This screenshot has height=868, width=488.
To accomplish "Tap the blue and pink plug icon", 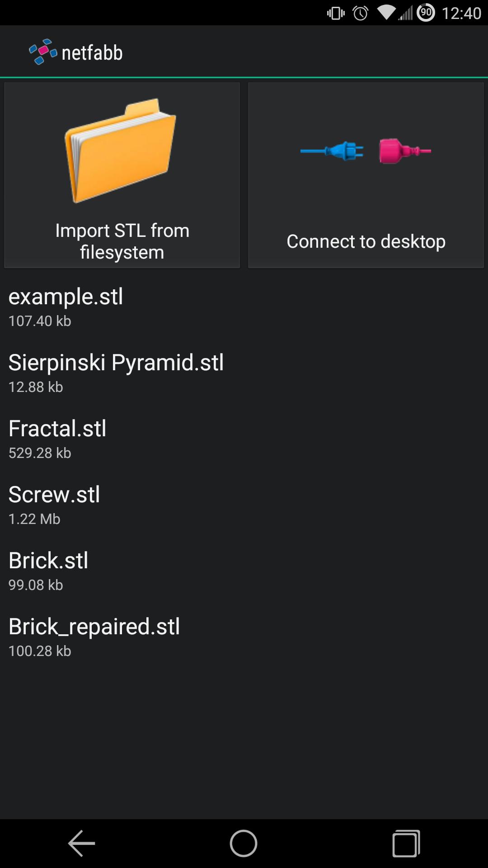I will click(x=366, y=151).
